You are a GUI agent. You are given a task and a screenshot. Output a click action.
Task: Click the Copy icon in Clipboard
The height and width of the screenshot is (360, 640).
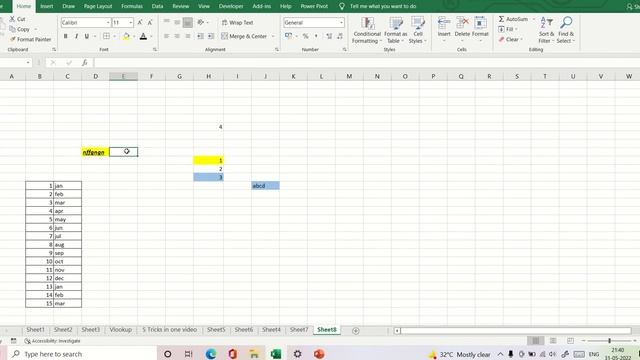point(12,29)
